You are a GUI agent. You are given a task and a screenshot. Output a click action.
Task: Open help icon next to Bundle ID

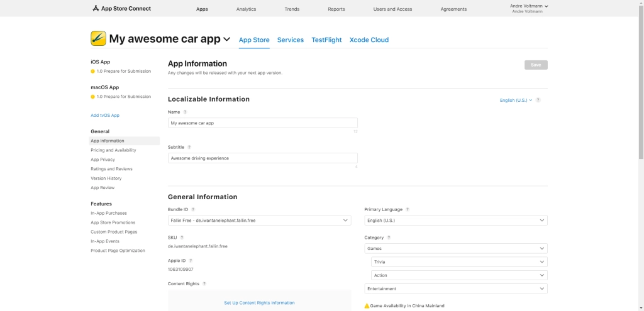[x=193, y=209]
